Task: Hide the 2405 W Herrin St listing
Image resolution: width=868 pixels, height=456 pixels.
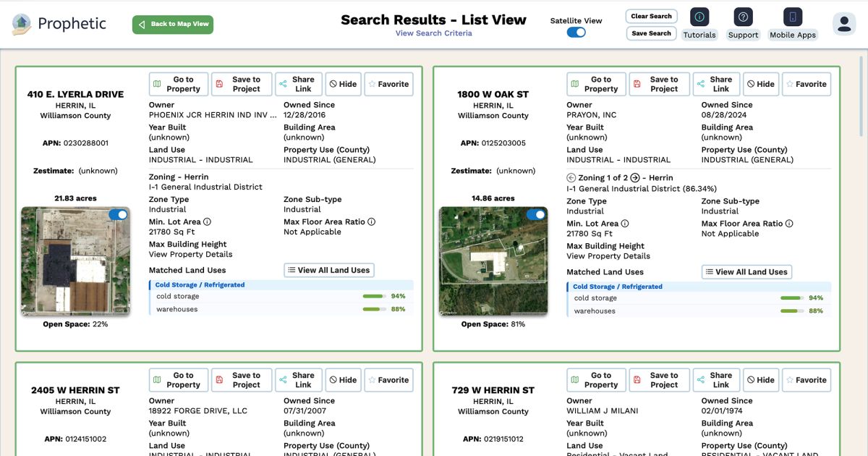Action: (344, 380)
